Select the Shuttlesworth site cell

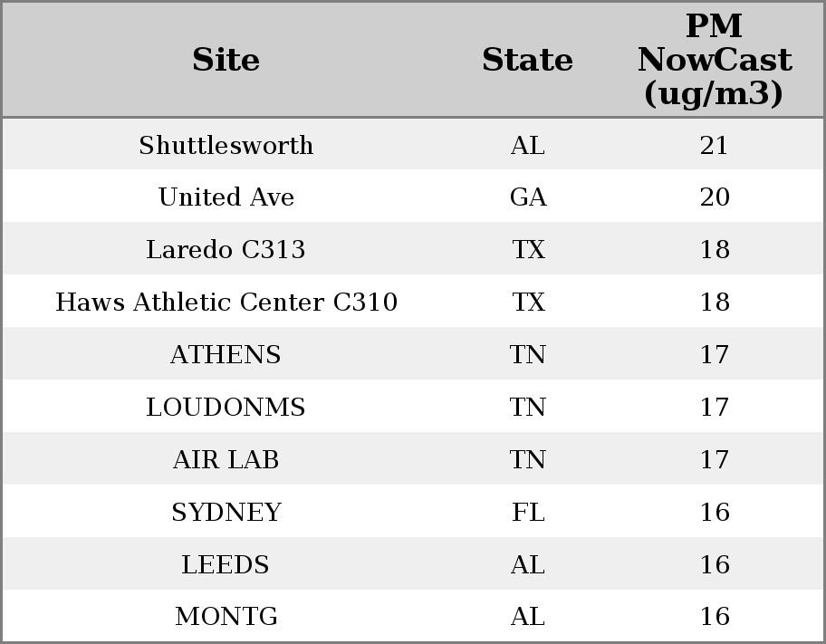tap(226, 145)
